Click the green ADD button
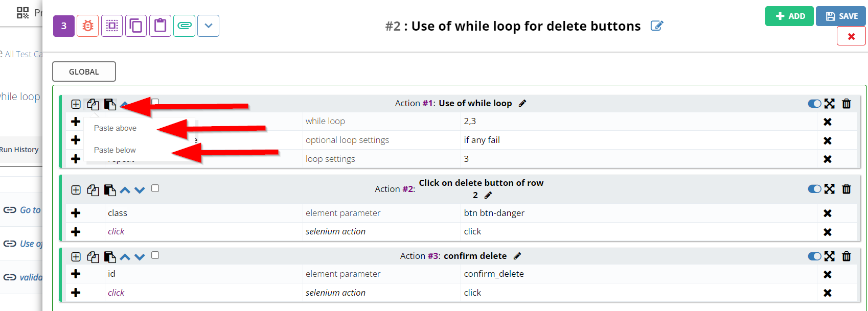This screenshot has width=868, height=311. (789, 16)
